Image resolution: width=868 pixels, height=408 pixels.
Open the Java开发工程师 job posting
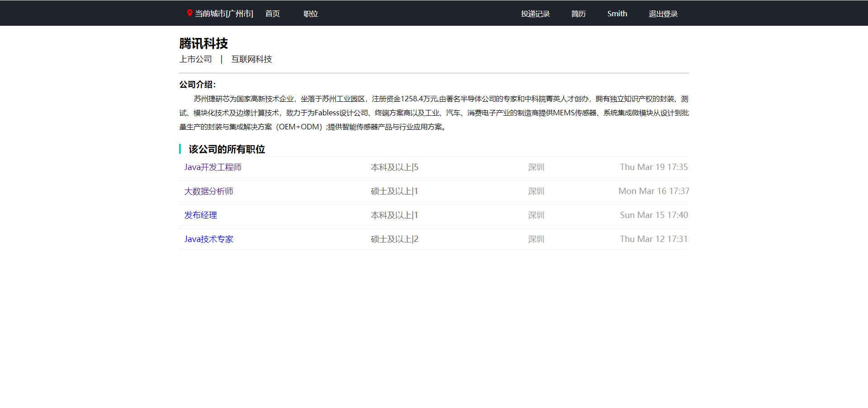point(213,167)
